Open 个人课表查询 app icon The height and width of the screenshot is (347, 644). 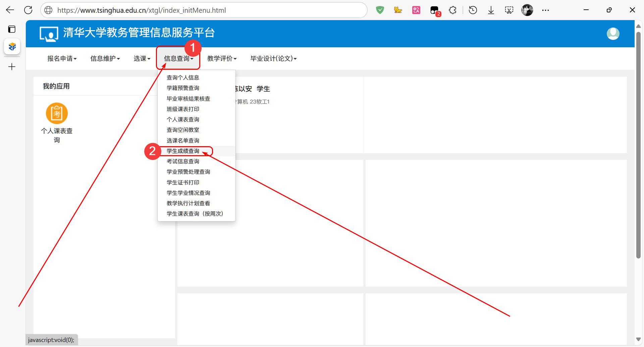click(x=57, y=113)
